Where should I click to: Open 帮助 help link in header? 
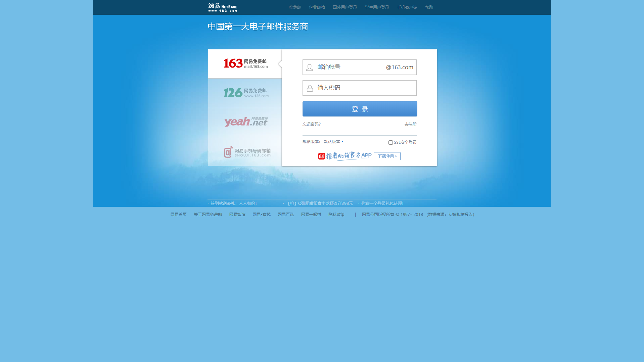click(x=429, y=7)
